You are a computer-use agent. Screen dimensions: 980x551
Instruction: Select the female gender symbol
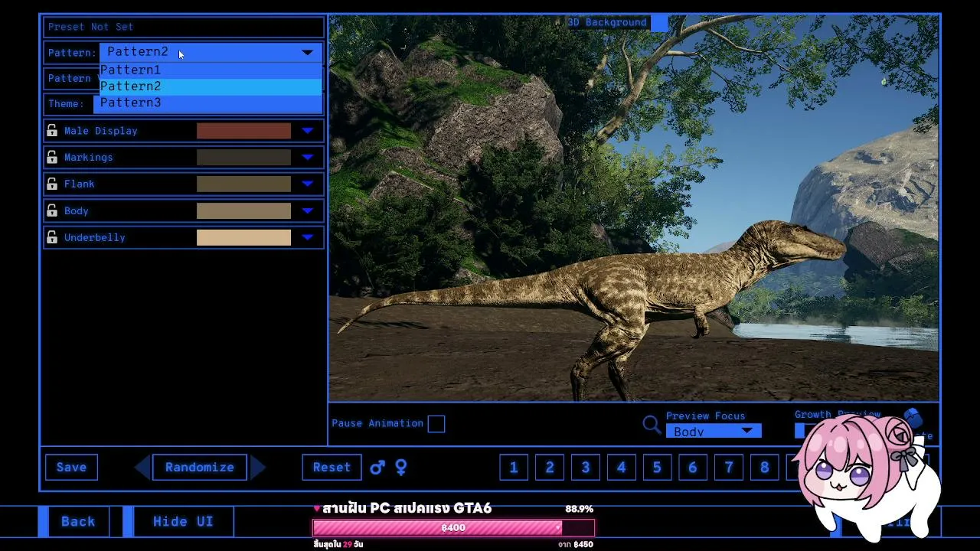click(400, 467)
